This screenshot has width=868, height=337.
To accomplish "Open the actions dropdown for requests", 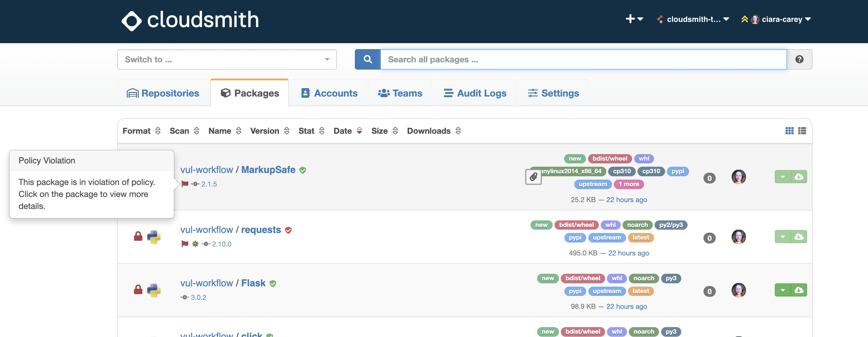I will [782, 237].
